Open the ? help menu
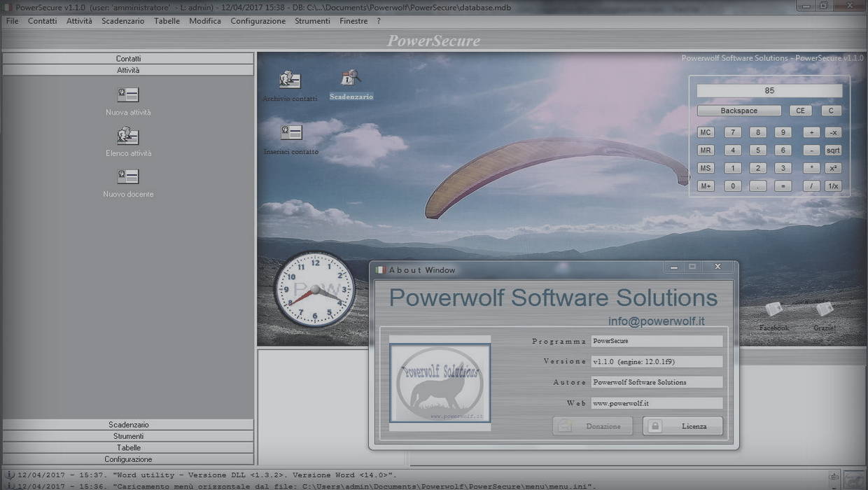This screenshot has width=868, height=490. tap(379, 21)
